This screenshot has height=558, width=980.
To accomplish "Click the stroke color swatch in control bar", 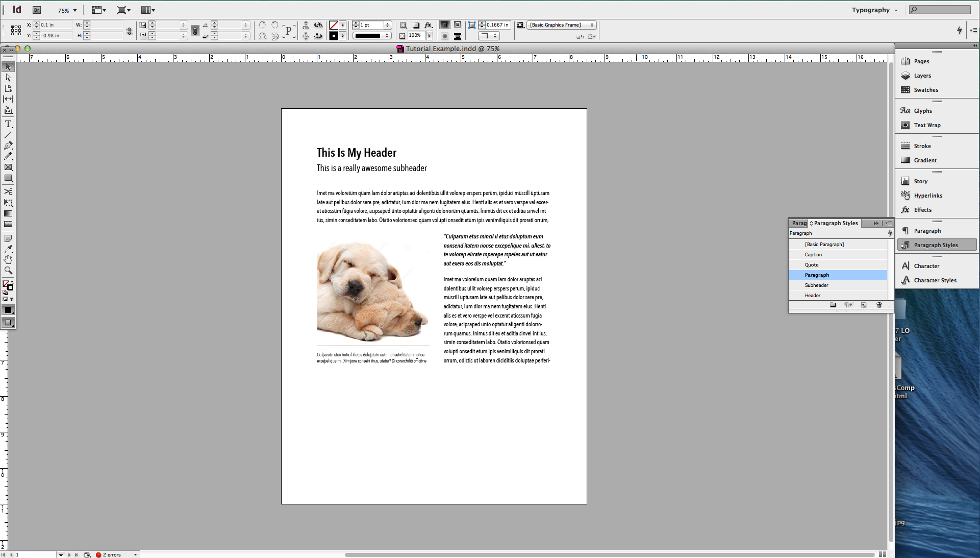I will tap(334, 36).
